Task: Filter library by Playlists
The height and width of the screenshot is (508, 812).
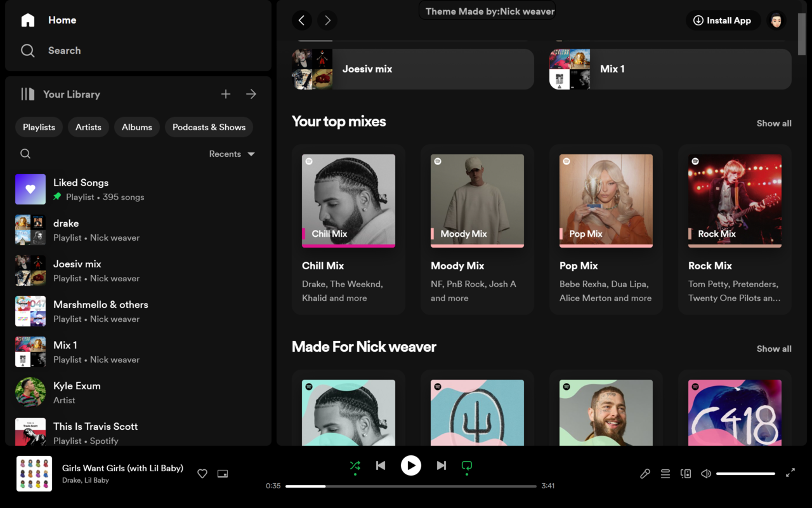Action: [39, 127]
